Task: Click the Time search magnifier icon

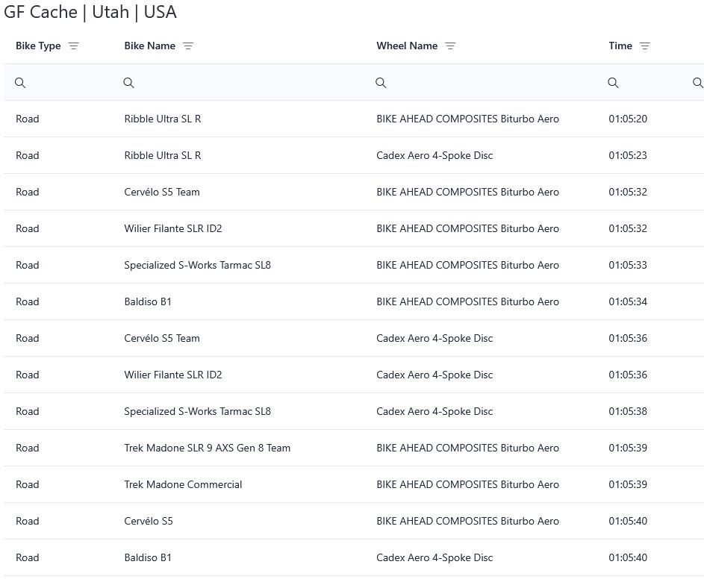Action: tap(613, 83)
